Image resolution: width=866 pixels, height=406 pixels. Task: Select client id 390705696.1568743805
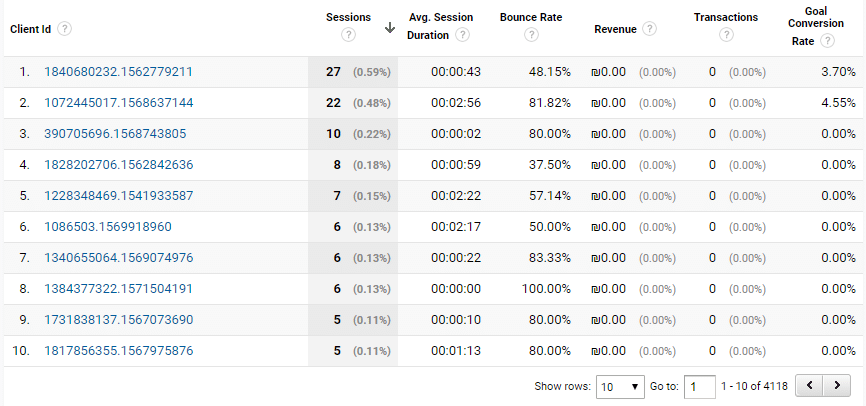point(115,134)
